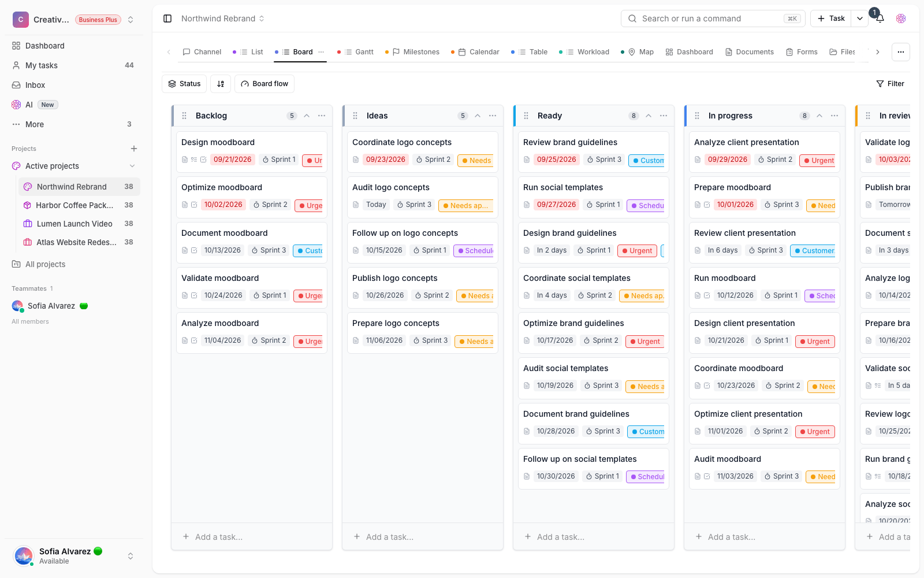This screenshot has height=578, width=924.
Task: Open AI assistant avatar icon top right
Action: point(901,18)
